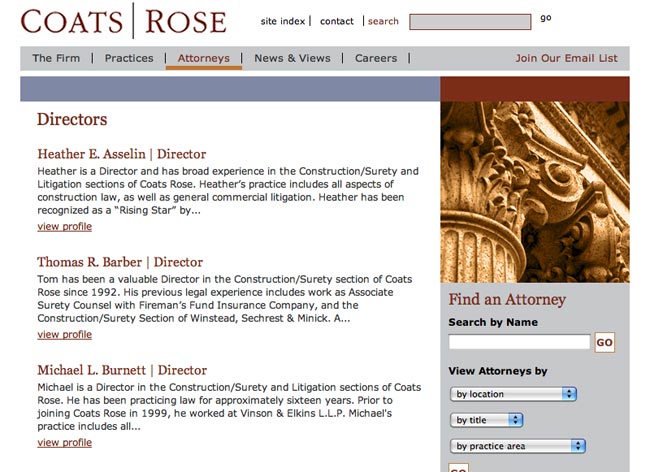Focus the header site search field
Screen dimensions: 650x472
point(470,22)
